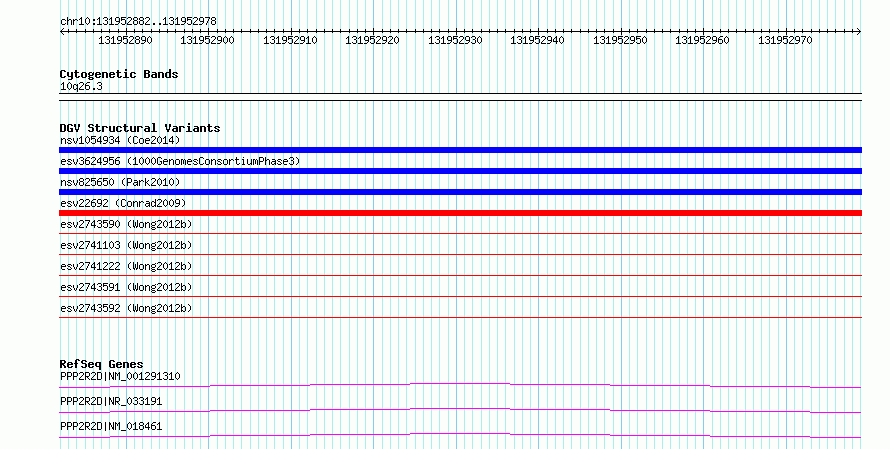Open the Cytogenetic Bands track title
The width and height of the screenshot is (890, 449).
point(119,74)
